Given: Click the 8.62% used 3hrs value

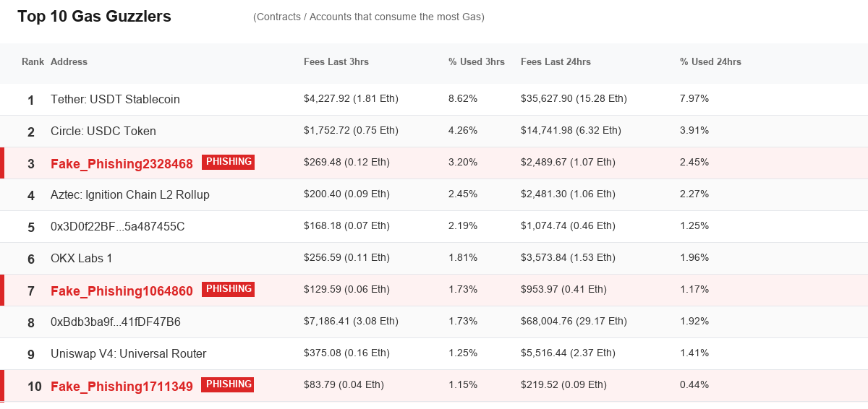Looking at the screenshot, I should tap(463, 98).
